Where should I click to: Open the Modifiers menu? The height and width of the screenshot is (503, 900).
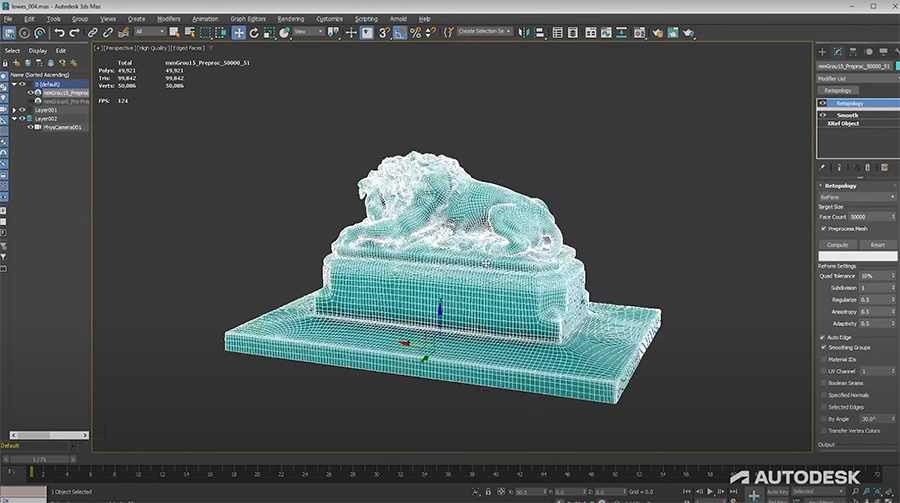(x=169, y=19)
